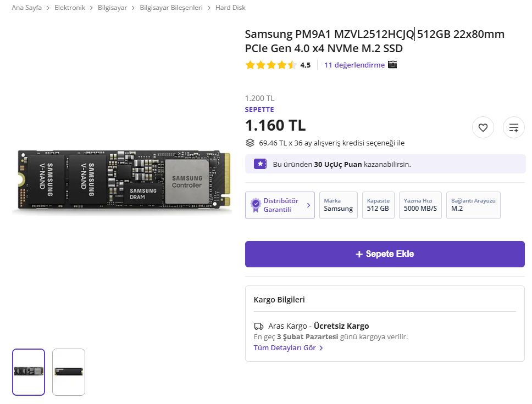
Task: Select the first SSD front thumbnail
Action: pyautogui.click(x=29, y=372)
